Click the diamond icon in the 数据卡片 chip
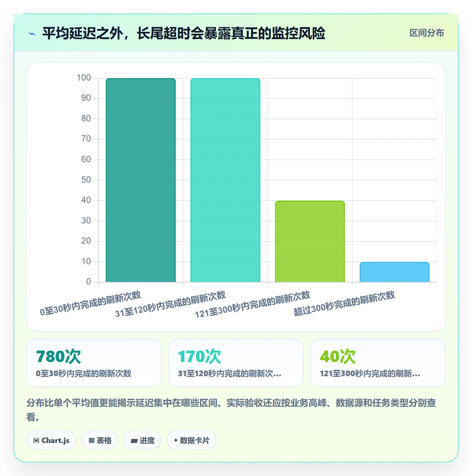The image size is (472, 476). click(176, 440)
